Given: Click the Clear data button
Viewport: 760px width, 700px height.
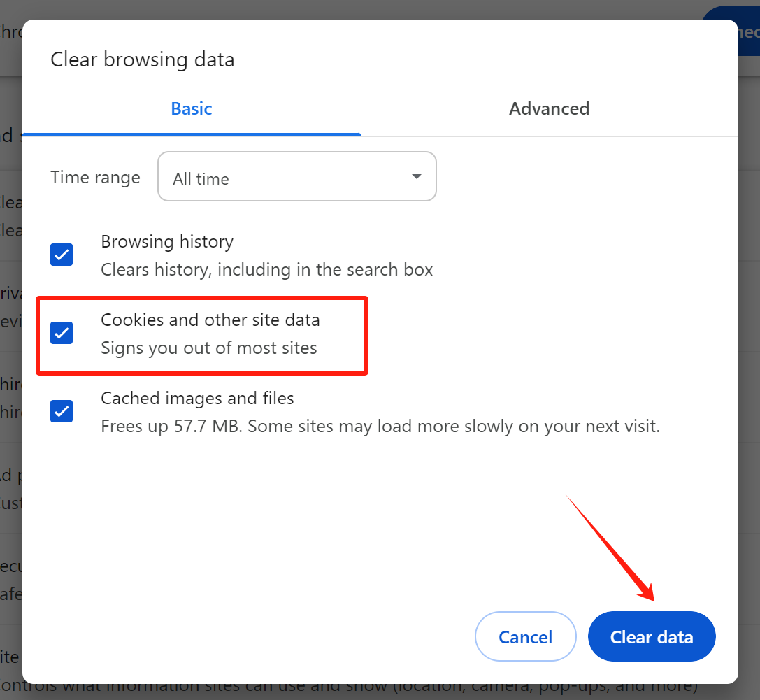Looking at the screenshot, I should coord(652,636).
